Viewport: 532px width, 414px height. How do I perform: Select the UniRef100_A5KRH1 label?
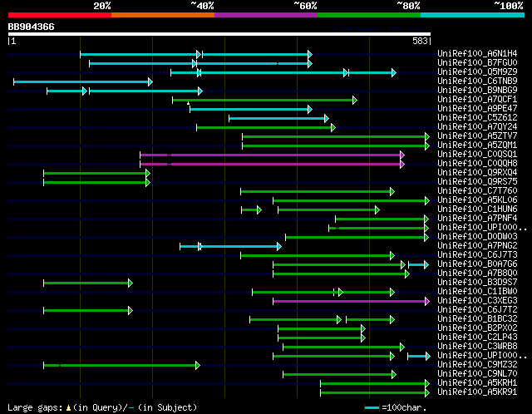pyautogui.click(x=477, y=383)
